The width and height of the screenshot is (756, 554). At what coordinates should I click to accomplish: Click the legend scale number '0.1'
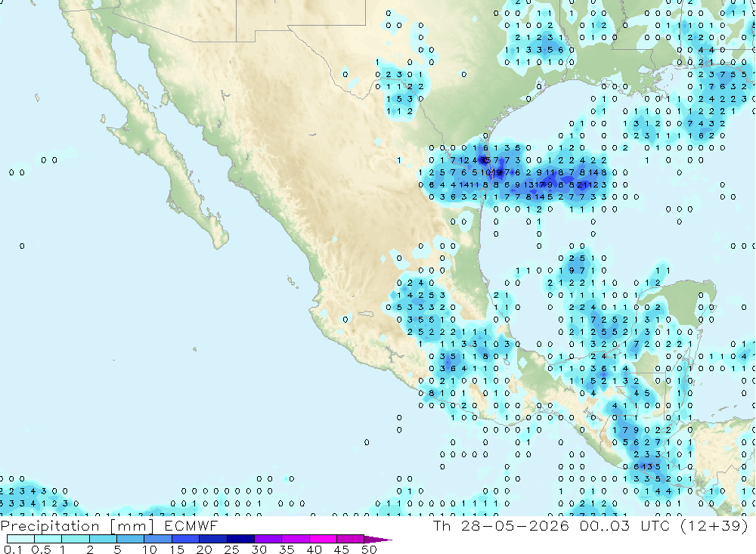click(x=13, y=549)
